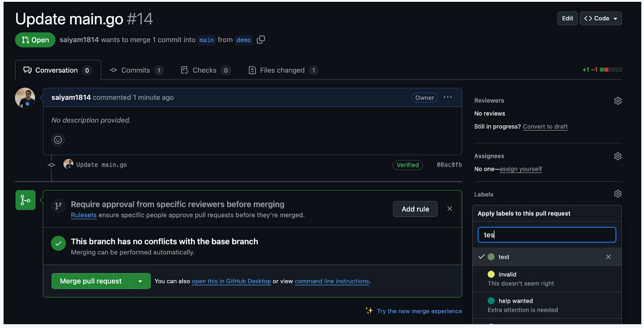644x328 pixels.
Task: Click the Verified commit badge
Action: point(408,165)
